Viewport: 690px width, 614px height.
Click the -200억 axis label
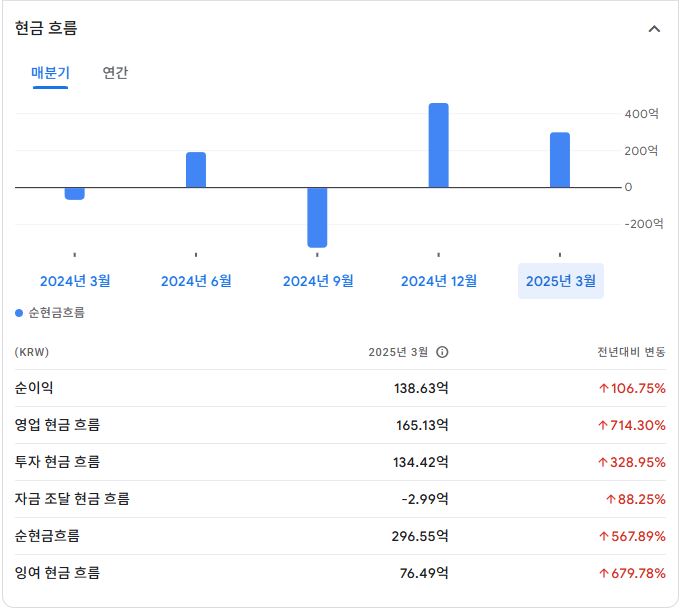[643, 224]
